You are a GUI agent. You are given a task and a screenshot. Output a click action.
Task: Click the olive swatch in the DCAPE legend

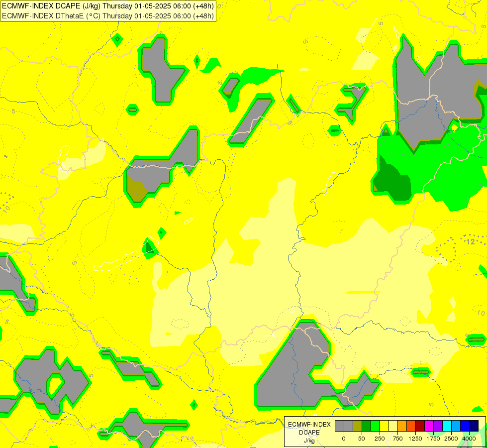tap(358, 426)
